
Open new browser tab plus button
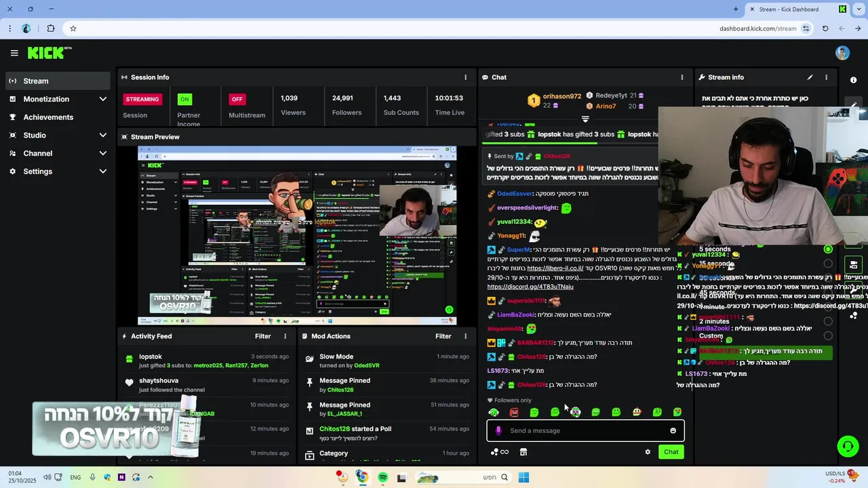pyautogui.click(x=736, y=9)
